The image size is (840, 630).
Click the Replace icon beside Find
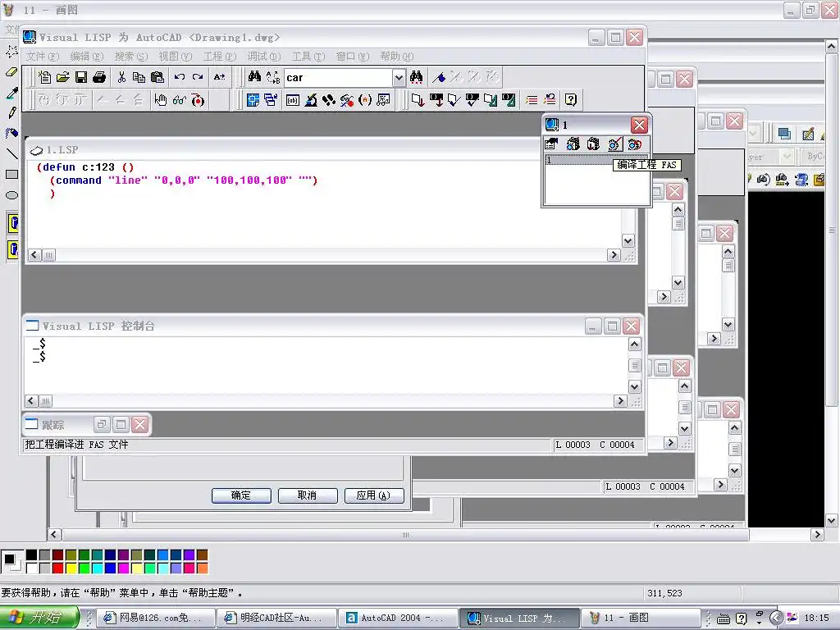point(272,77)
